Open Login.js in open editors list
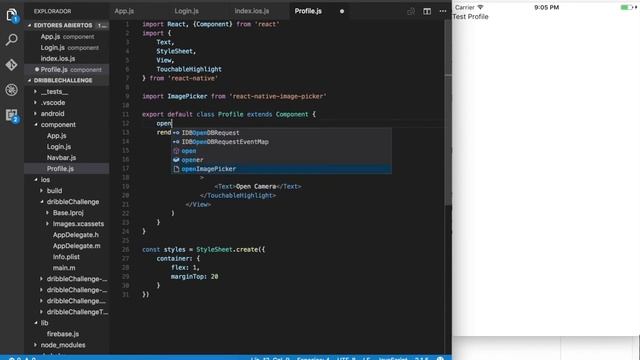640x360 pixels. tap(67, 47)
